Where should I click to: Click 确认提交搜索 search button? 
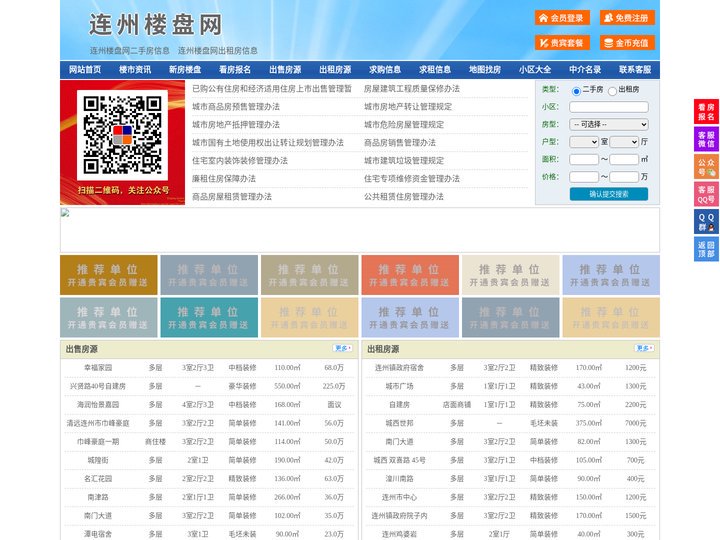tap(609, 194)
